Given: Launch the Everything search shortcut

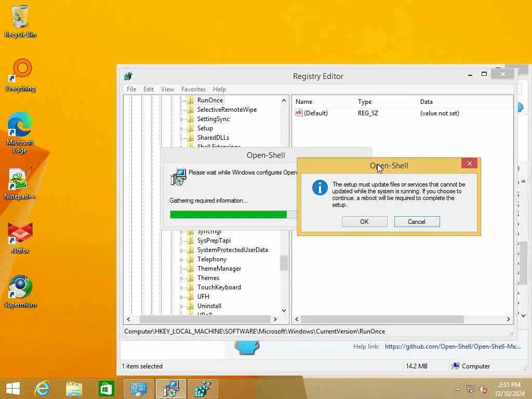Looking at the screenshot, I should [x=20, y=75].
